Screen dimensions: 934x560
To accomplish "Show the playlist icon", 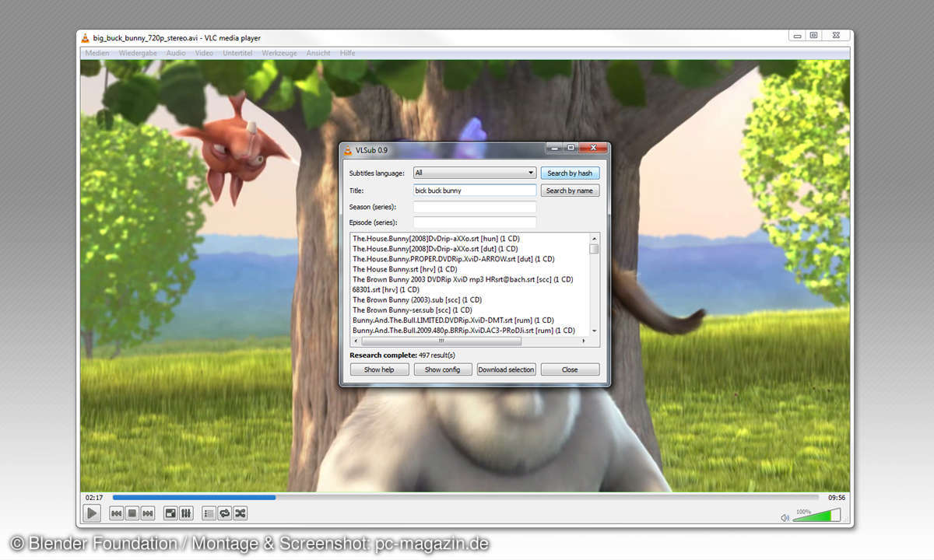I will (x=209, y=513).
